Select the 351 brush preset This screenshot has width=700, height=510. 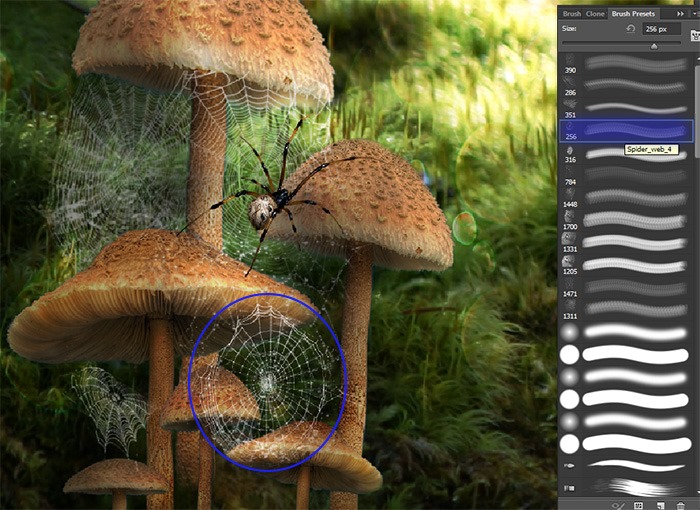(x=626, y=109)
